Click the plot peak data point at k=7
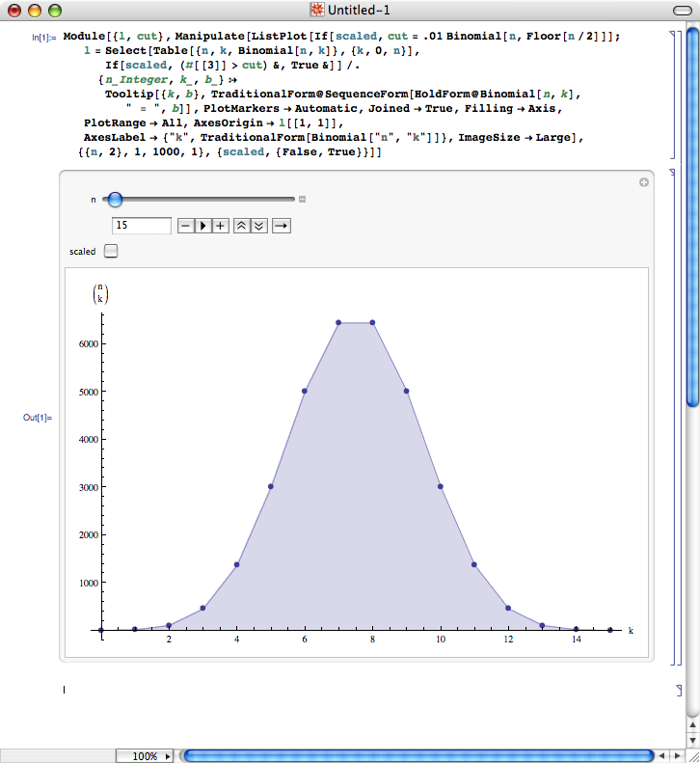This screenshot has width=700, height=763. point(338,322)
